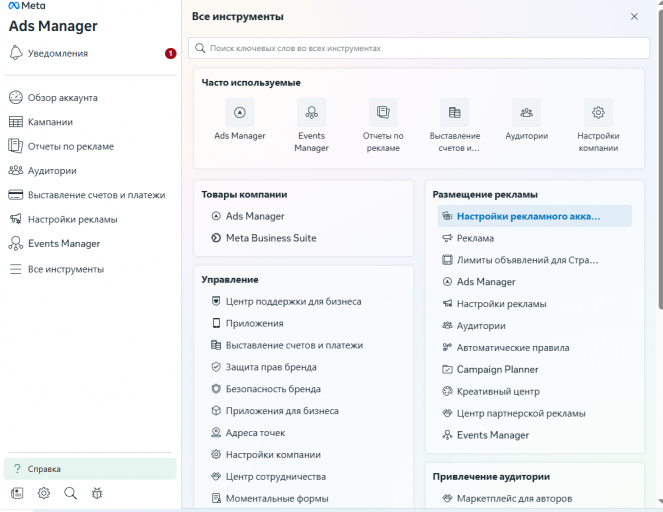Click the bug report icon in bottom bar
The height and width of the screenshot is (512, 663).
pos(97,493)
